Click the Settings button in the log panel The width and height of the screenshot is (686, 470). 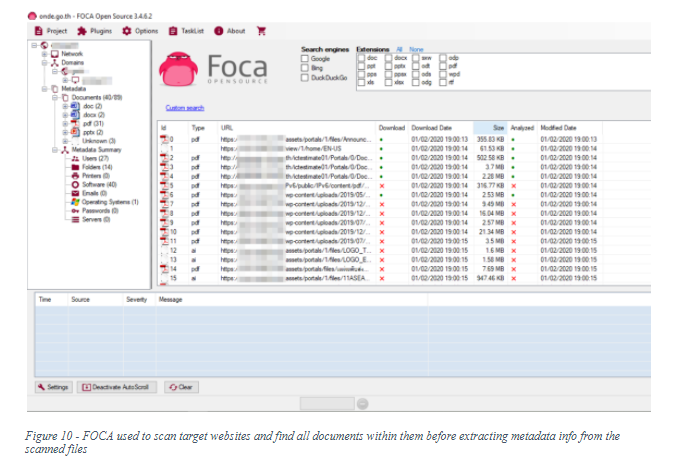54,387
